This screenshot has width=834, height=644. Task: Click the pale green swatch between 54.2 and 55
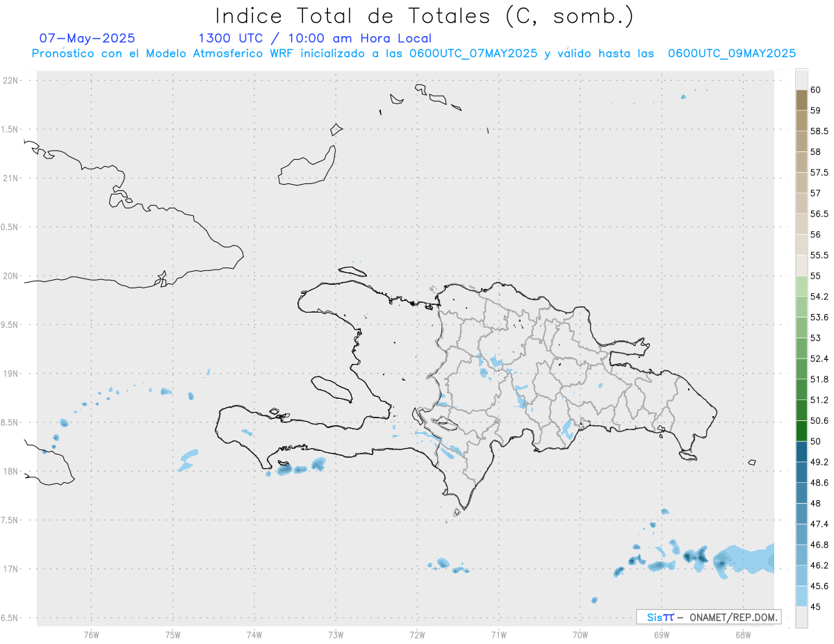[801, 286]
